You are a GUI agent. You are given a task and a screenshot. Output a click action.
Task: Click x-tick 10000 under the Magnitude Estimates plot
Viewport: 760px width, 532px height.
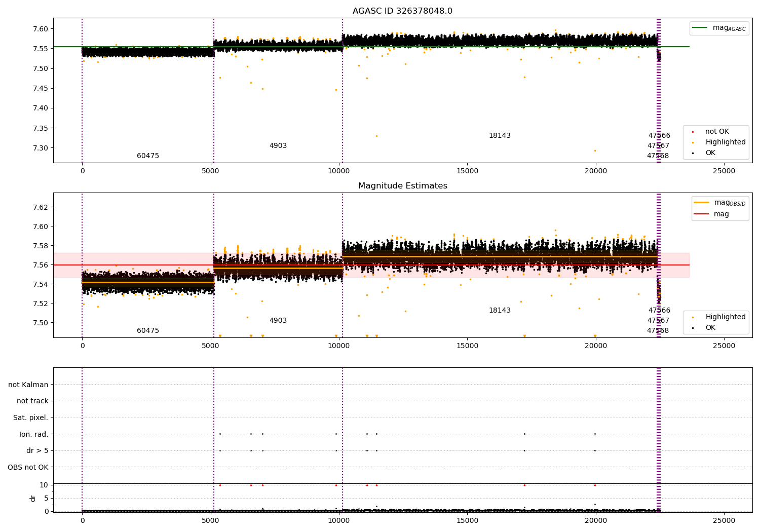[x=339, y=346]
